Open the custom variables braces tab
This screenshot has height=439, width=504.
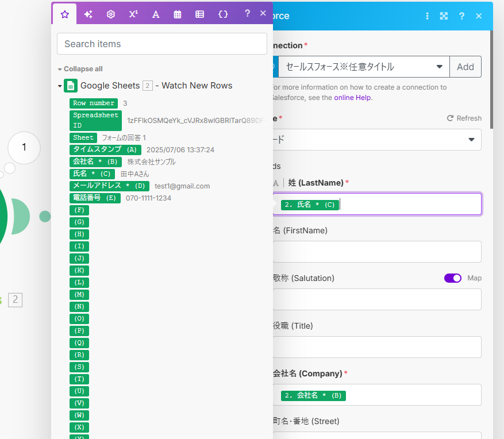223,14
